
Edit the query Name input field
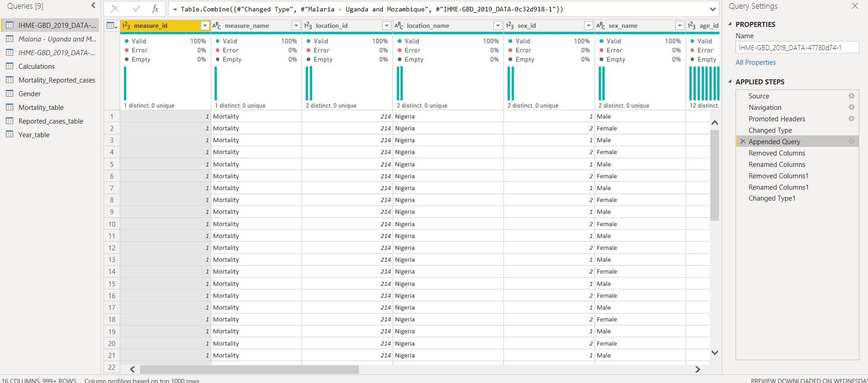pos(797,47)
